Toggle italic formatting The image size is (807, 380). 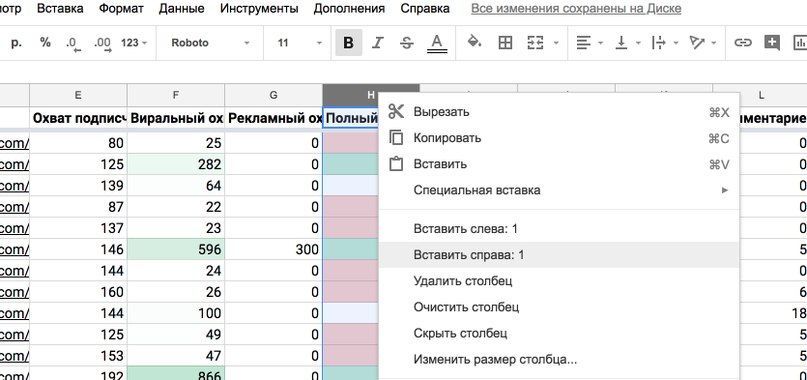click(378, 43)
